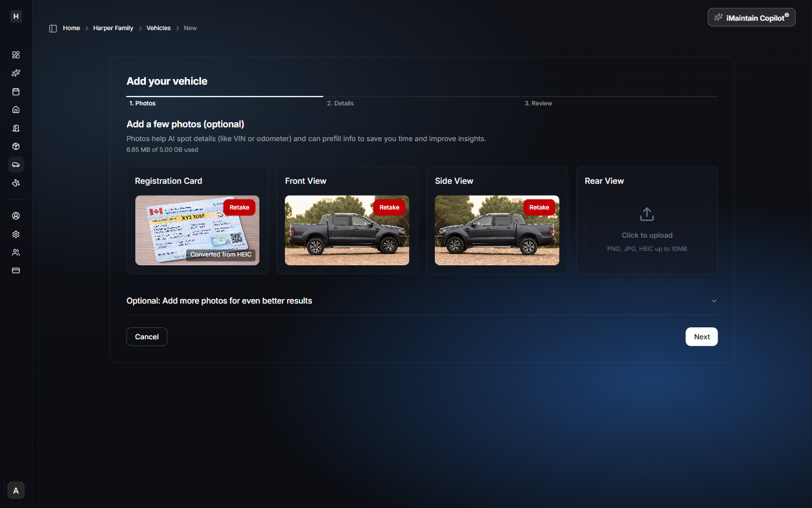Switch to the 3. Review step
The width and height of the screenshot is (812, 508).
538,103
